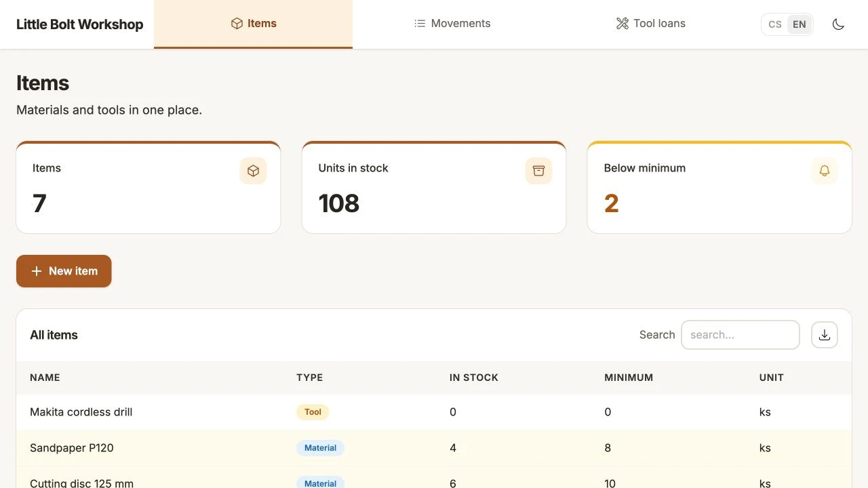
Task: Click in-stock value 4 for Sandpaper P120
Action: pyautogui.click(x=453, y=448)
